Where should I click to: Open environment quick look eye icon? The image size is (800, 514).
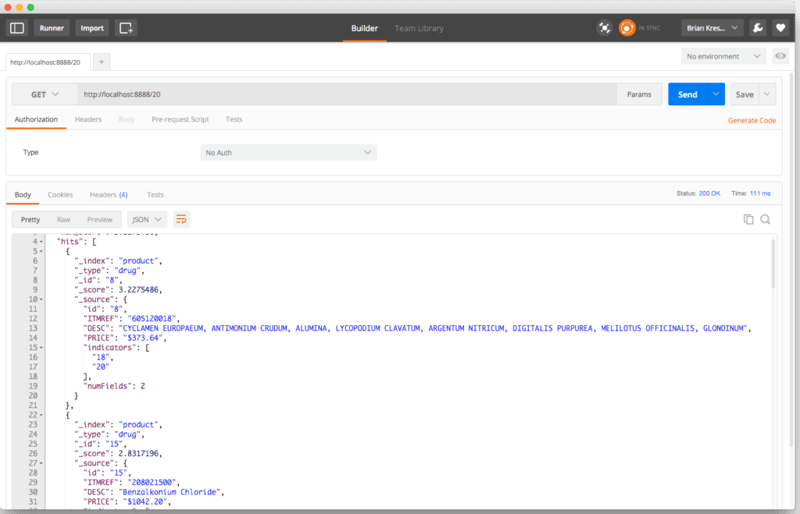coord(779,57)
